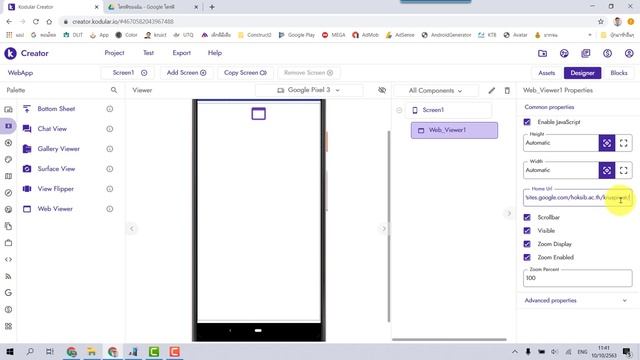
Task: Open the Export menu
Action: tap(182, 53)
